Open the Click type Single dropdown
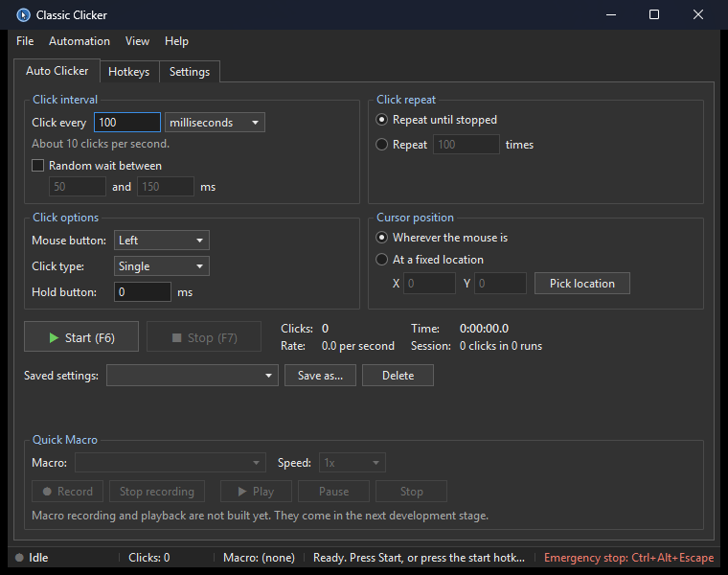The image size is (728, 575). [x=162, y=266]
